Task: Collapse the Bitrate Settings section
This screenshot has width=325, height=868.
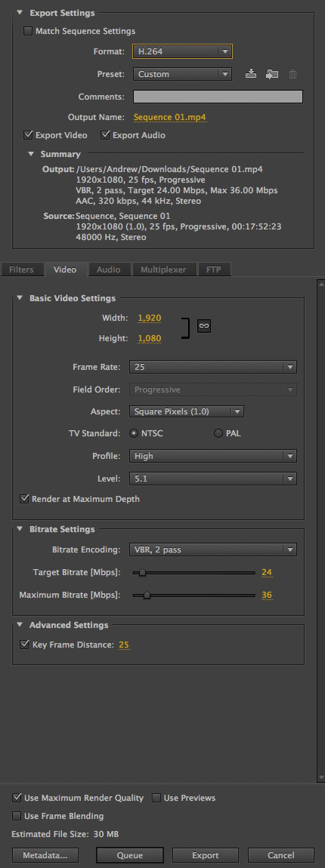Action: [x=20, y=529]
